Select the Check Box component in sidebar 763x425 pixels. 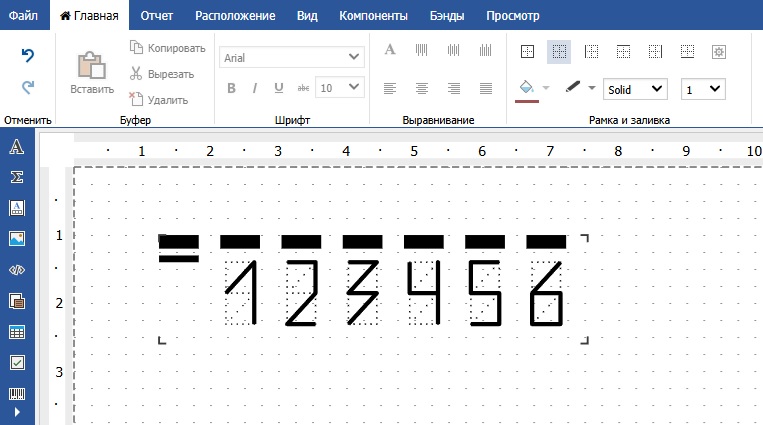coord(17,362)
